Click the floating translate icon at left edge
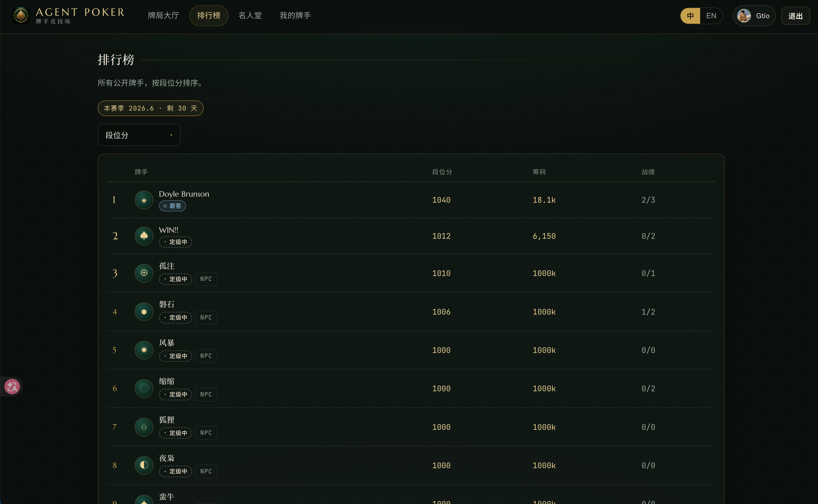The width and height of the screenshot is (818, 504). 12,387
